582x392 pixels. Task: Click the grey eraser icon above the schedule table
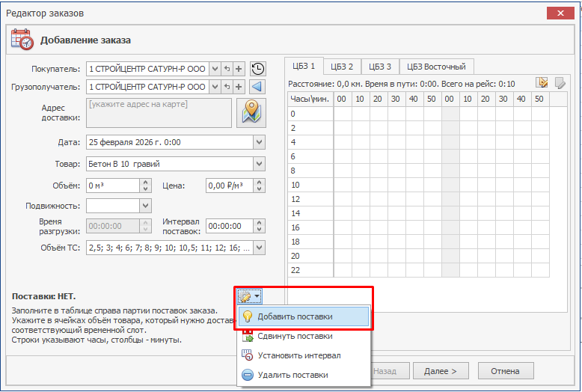tap(560, 83)
